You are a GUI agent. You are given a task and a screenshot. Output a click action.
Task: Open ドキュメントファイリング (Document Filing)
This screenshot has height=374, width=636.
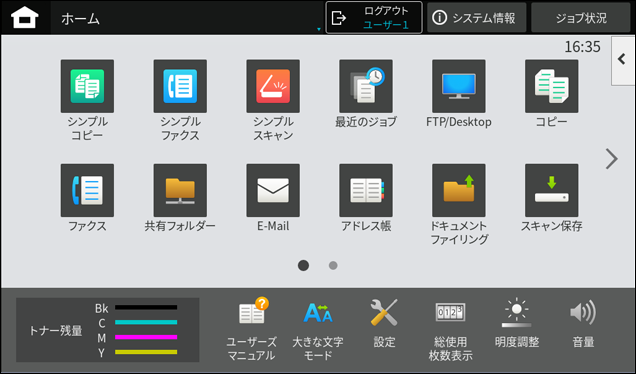(x=459, y=190)
